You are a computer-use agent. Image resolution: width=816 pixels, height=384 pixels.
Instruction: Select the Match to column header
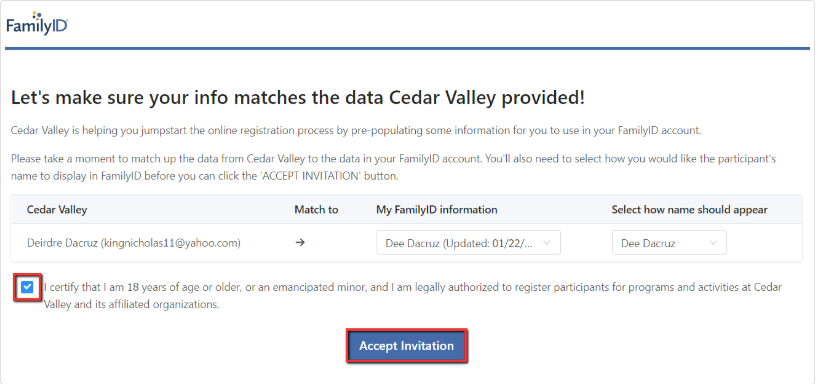(316, 210)
